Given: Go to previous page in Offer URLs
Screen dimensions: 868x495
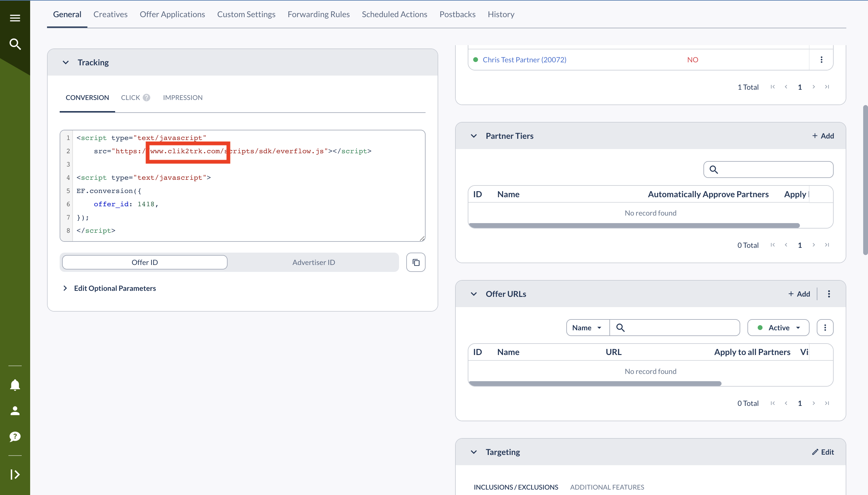Looking at the screenshot, I should pyautogui.click(x=786, y=403).
